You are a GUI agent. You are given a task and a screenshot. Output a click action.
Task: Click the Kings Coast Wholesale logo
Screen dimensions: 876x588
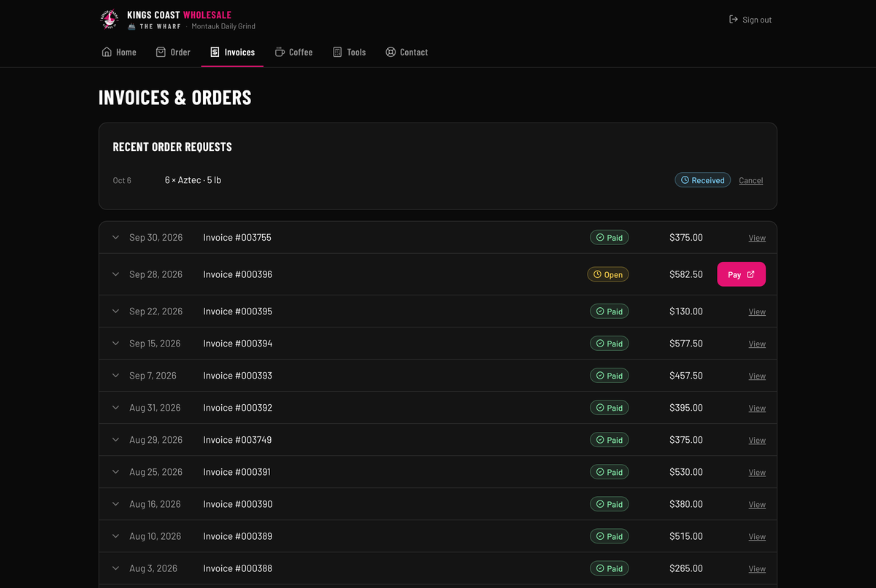(109, 20)
